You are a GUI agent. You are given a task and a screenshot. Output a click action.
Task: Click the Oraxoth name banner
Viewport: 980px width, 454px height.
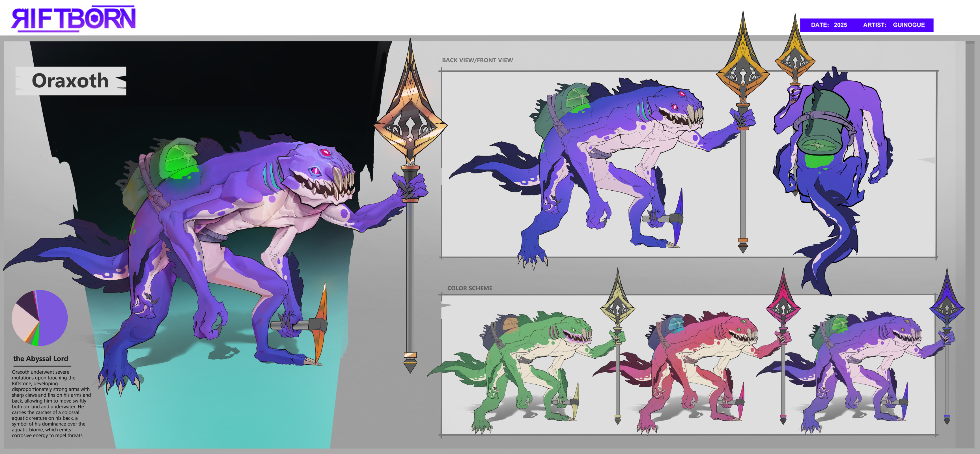coord(70,81)
